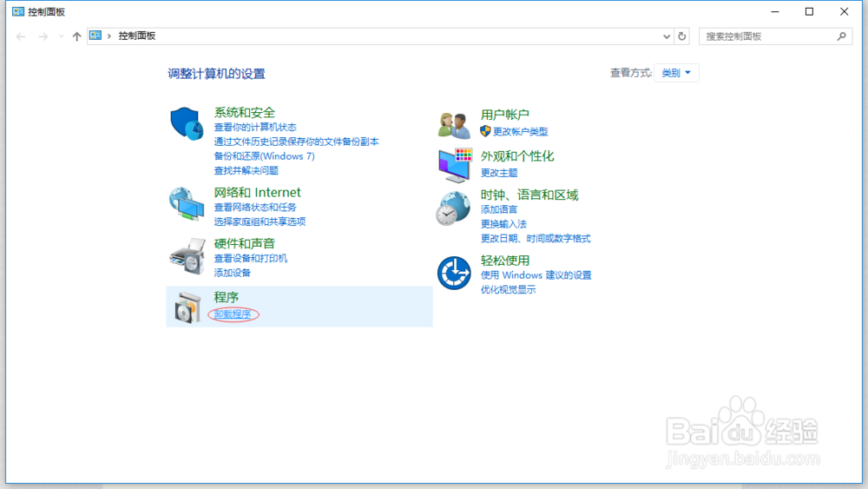This screenshot has width=868, height=489.
Task: Open 备份和还原(Windows 7)
Action: pyautogui.click(x=264, y=156)
